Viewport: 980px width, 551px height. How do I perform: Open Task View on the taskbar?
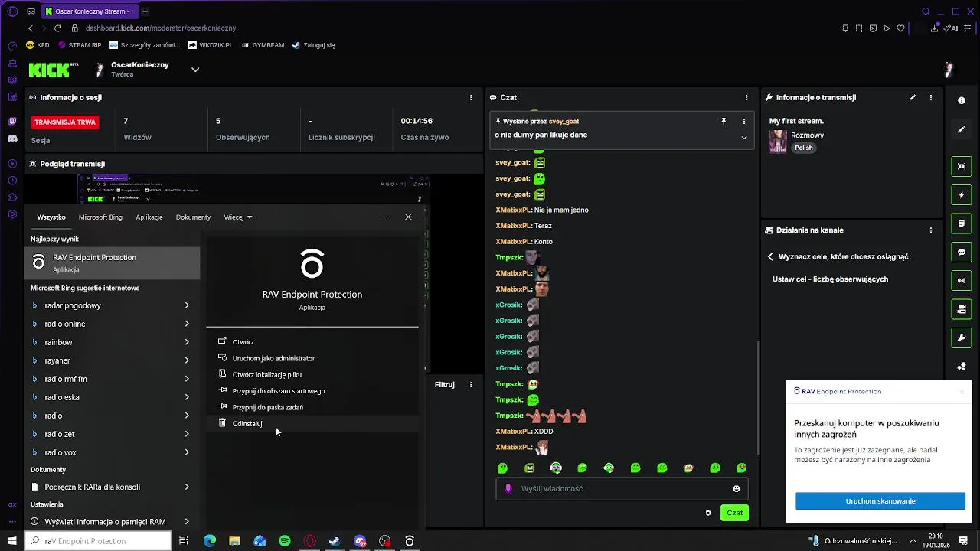click(184, 541)
